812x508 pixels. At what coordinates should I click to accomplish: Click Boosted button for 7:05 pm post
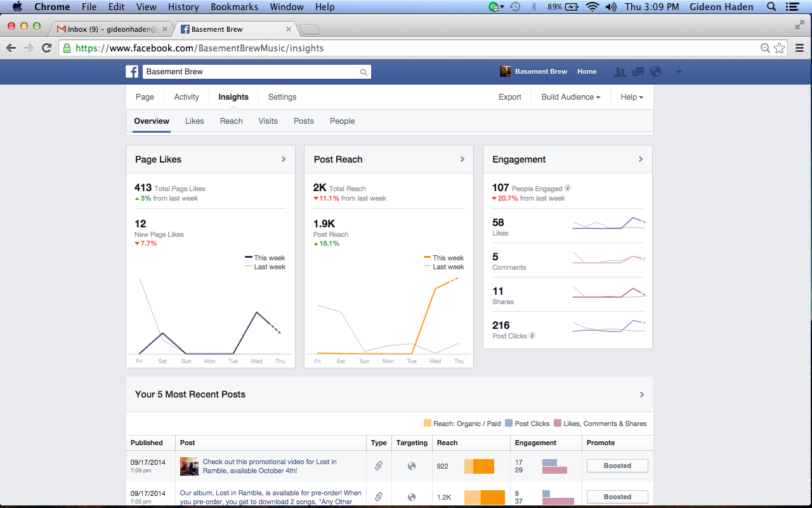(x=617, y=497)
